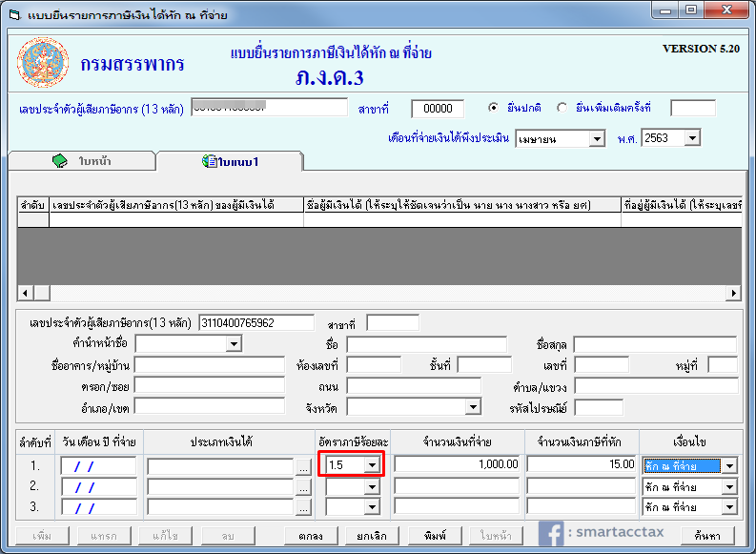The image size is (756, 554).
Task: Click column header ชื่อผู้มีเงินได้
Action: coord(461,205)
